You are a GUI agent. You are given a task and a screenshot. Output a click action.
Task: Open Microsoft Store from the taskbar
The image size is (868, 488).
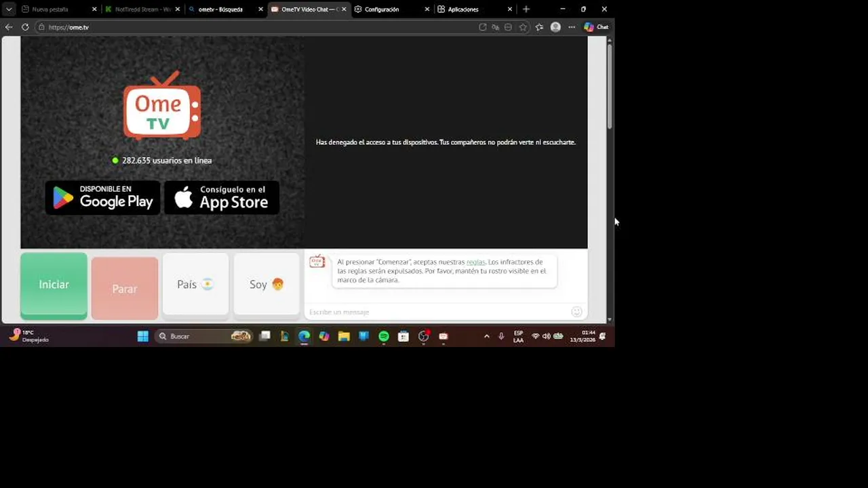403,336
